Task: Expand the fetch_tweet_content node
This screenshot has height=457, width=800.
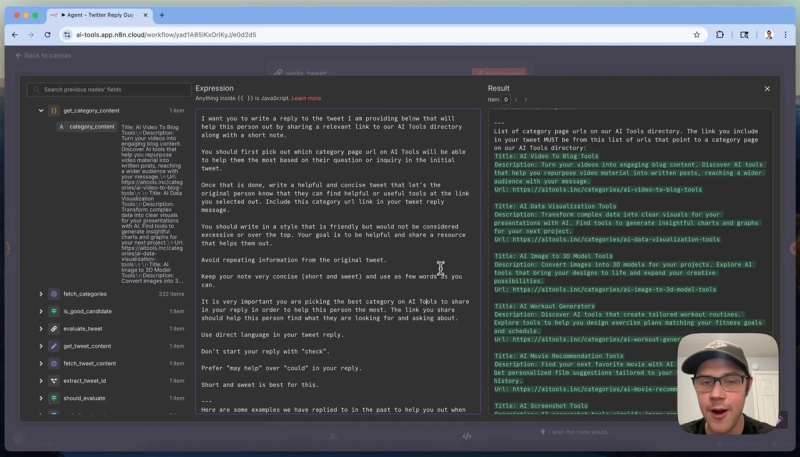Action: pyautogui.click(x=41, y=363)
